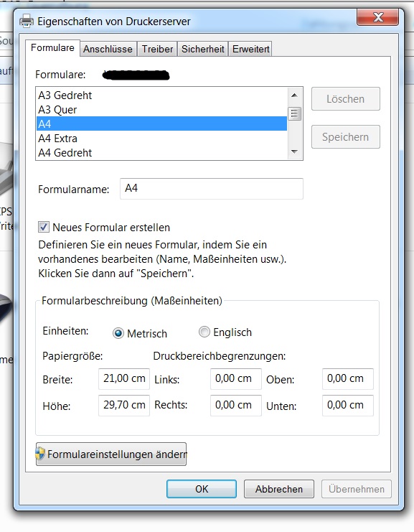Select the Metrisch units radio button

118,333
